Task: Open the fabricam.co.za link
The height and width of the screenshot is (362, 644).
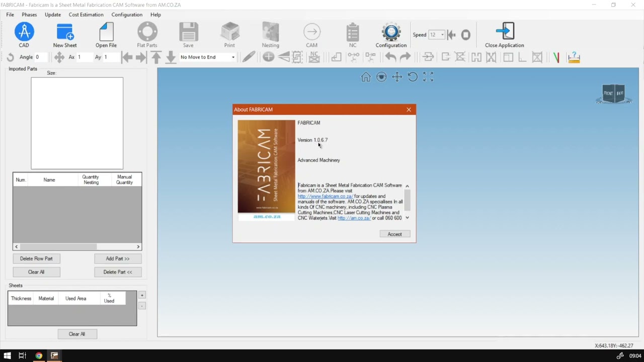Action: [325, 197]
